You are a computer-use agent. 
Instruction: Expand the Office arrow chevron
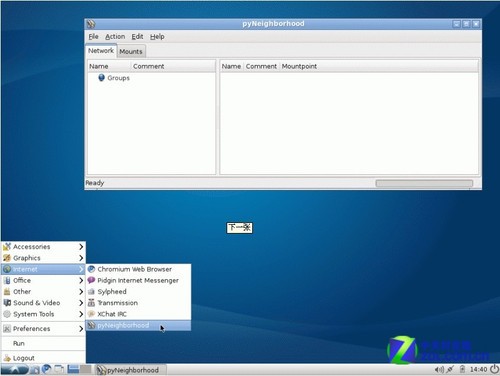[81, 280]
